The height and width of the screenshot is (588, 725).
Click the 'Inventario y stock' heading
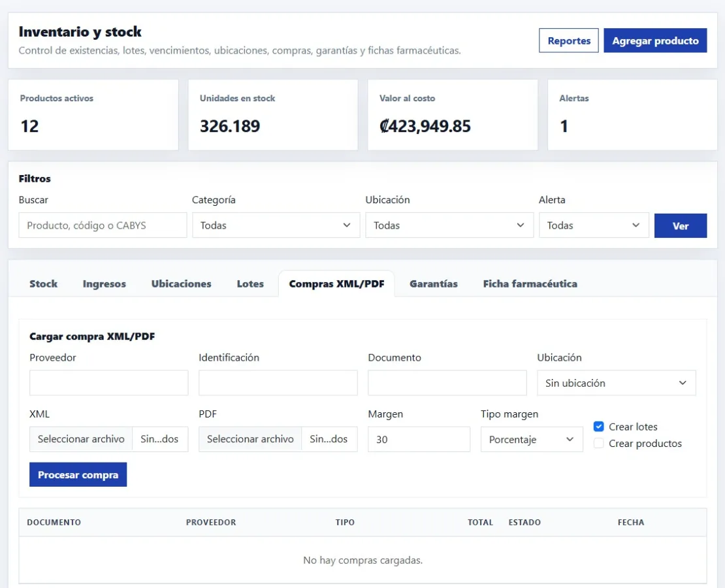click(80, 32)
